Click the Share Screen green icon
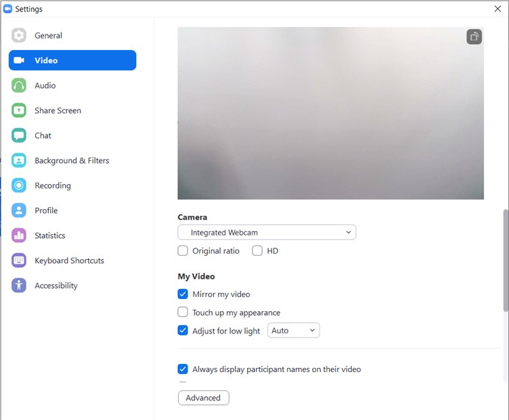509x420 pixels. point(19,110)
